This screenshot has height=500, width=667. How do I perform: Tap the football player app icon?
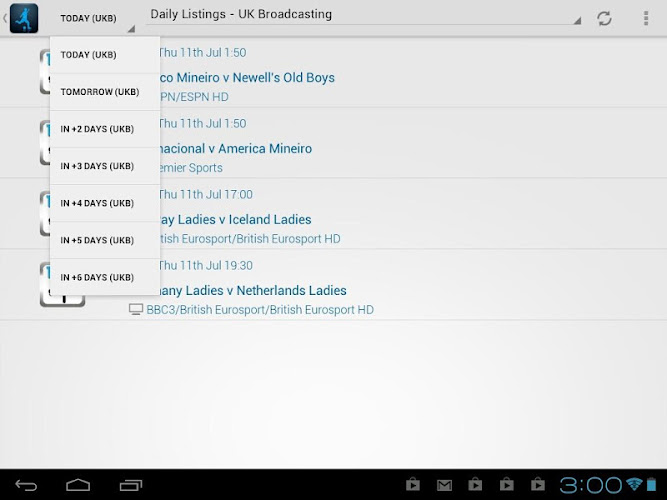(x=24, y=18)
